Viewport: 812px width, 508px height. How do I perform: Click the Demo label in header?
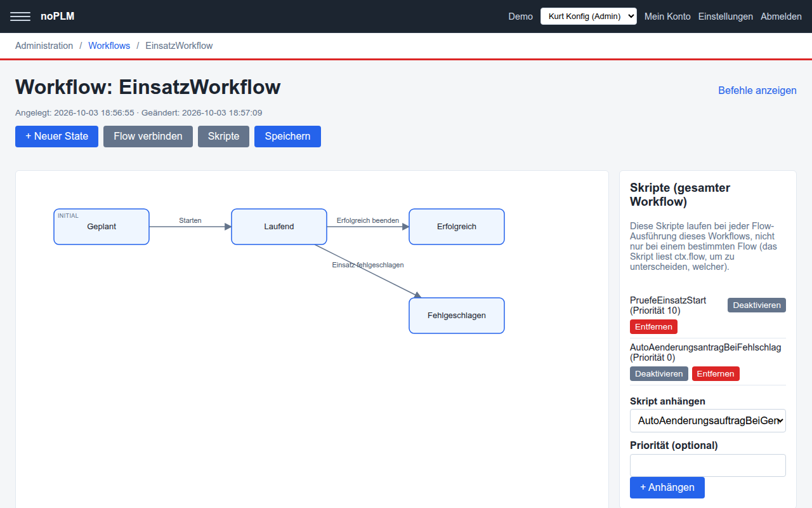click(x=521, y=17)
